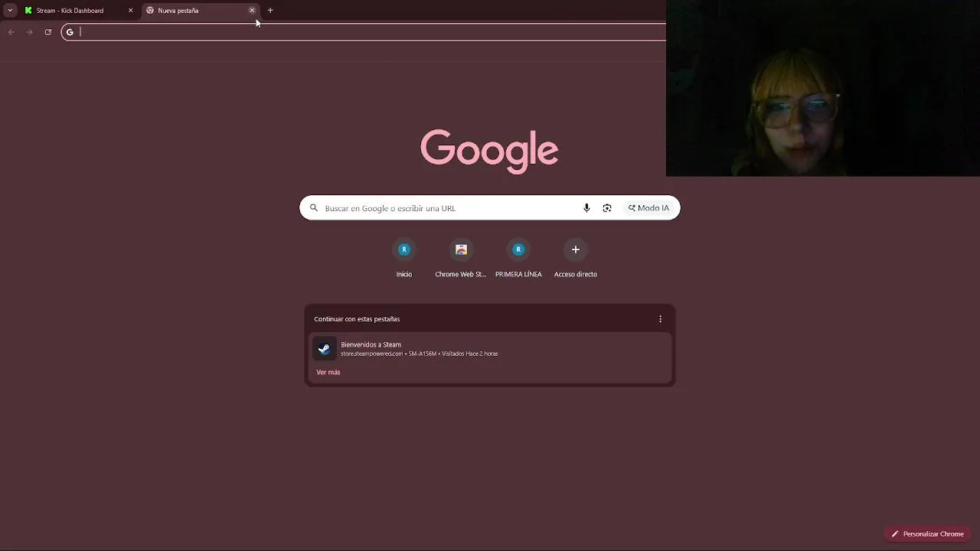
Task: Open the PRIMERA LÍNEA shortcut
Action: pyautogui.click(x=518, y=259)
